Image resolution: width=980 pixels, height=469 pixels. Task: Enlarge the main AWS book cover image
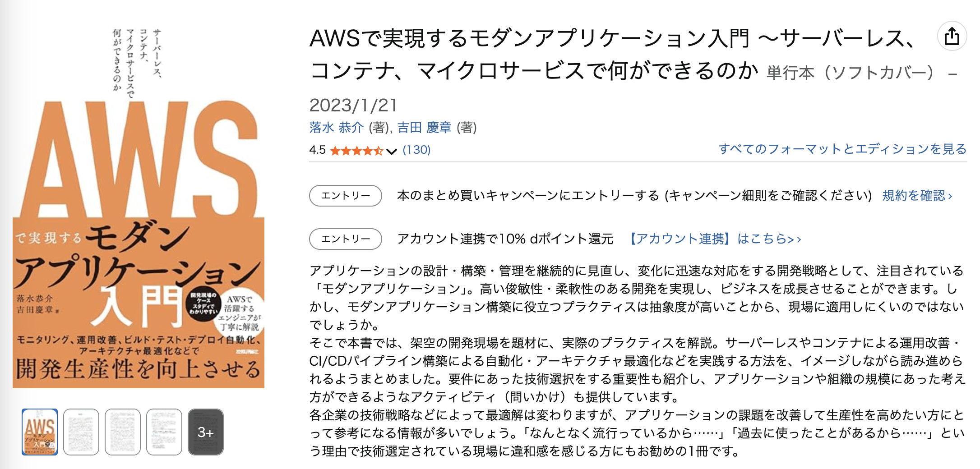pyautogui.click(x=139, y=207)
